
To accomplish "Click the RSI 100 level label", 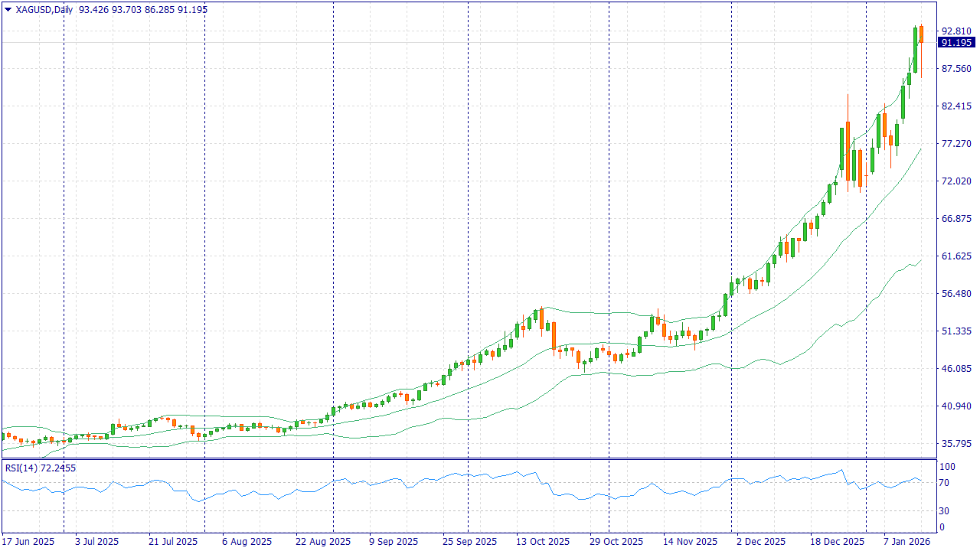I will click(947, 467).
